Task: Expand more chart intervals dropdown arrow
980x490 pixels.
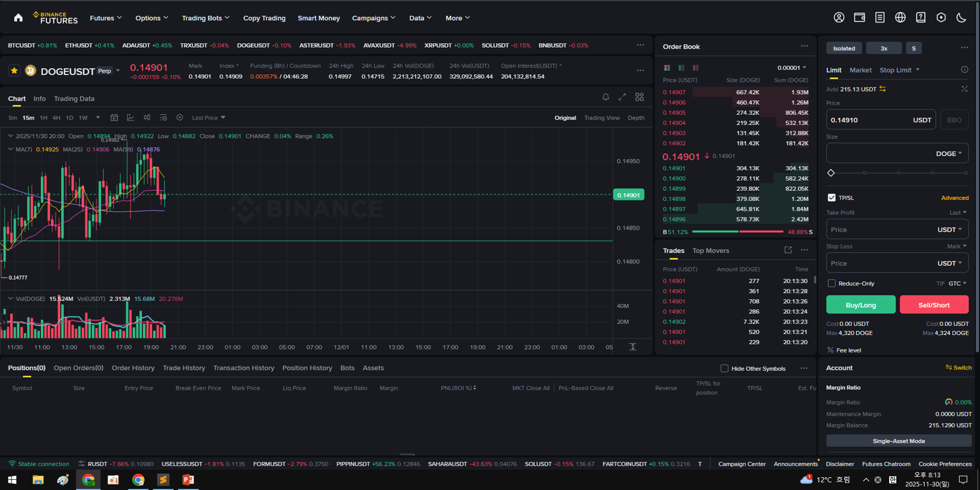Action: pos(98,118)
